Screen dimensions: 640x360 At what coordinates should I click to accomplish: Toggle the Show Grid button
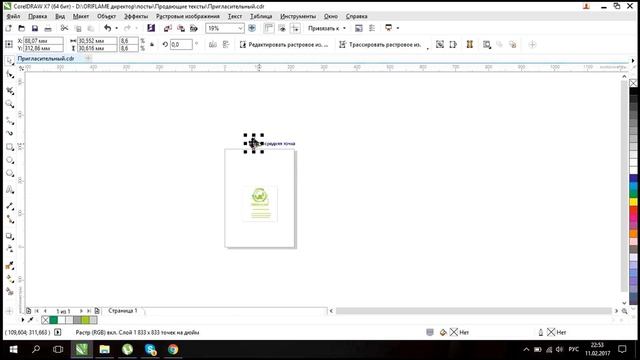282,28
